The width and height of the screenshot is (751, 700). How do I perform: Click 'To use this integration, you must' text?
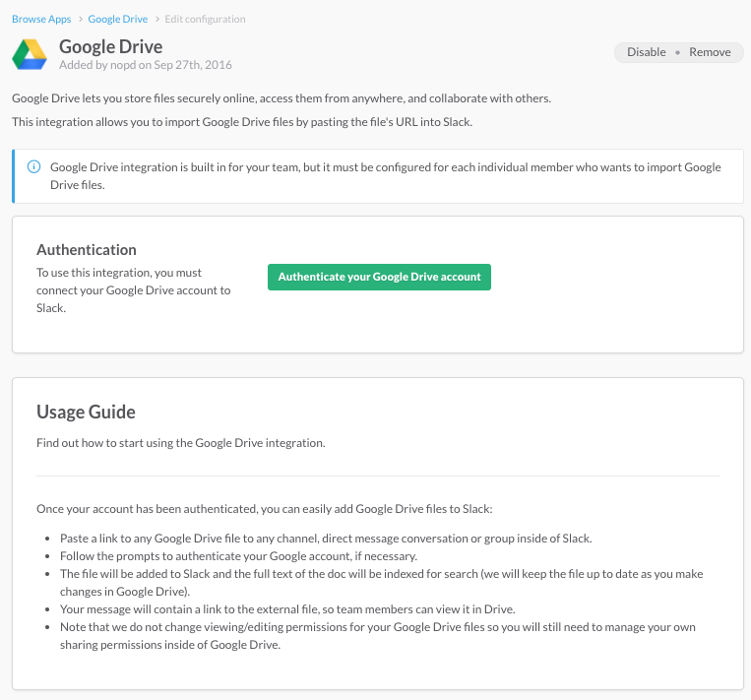pyautogui.click(x=134, y=290)
